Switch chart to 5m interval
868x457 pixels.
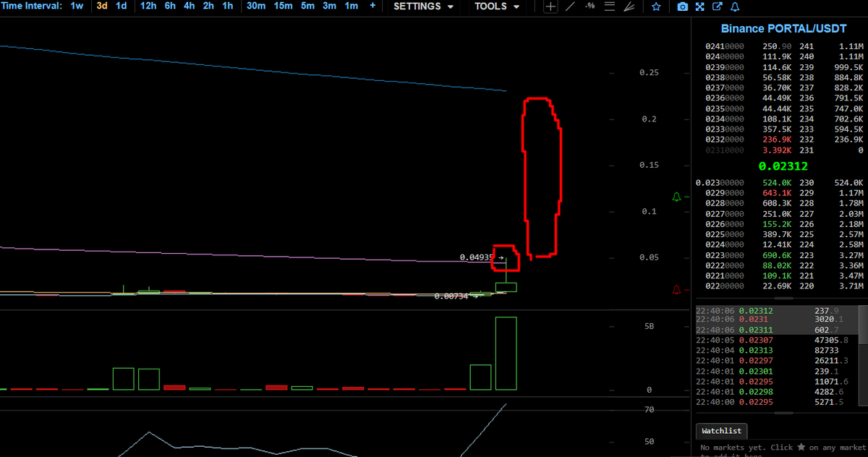308,6
